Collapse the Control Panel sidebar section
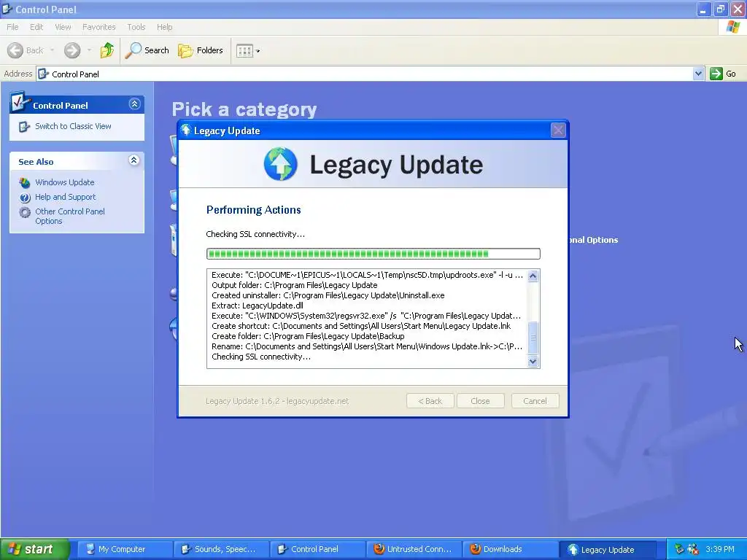 [134, 104]
